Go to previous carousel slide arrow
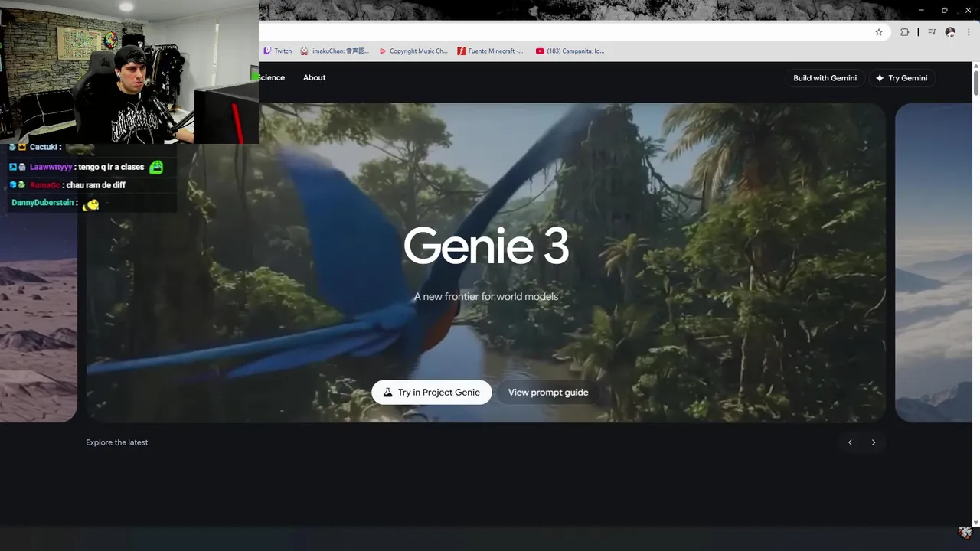This screenshot has height=551, width=980. click(x=850, y=442)
